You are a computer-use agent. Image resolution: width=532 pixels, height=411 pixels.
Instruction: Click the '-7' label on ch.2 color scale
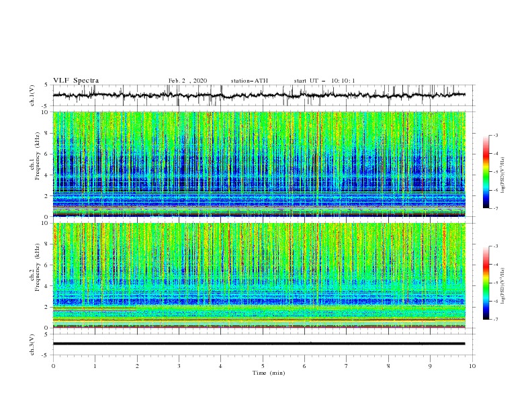click(x=495, y=320)
